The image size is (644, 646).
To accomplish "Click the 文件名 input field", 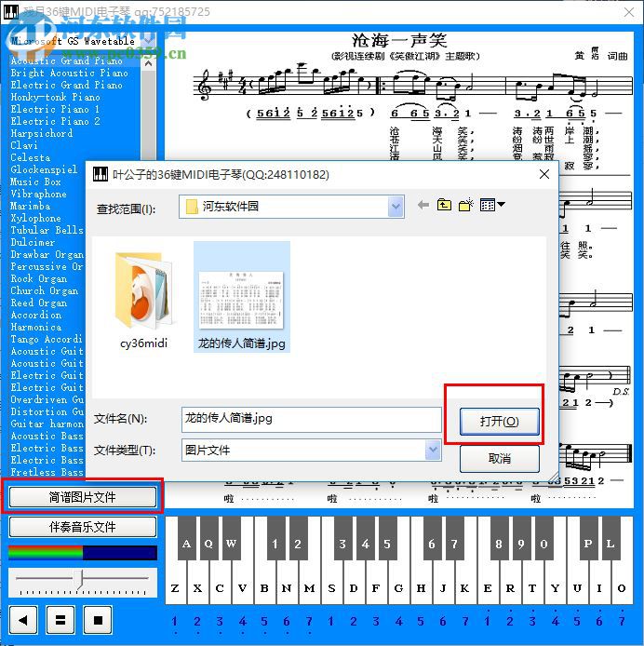I will tap(311, 419).
